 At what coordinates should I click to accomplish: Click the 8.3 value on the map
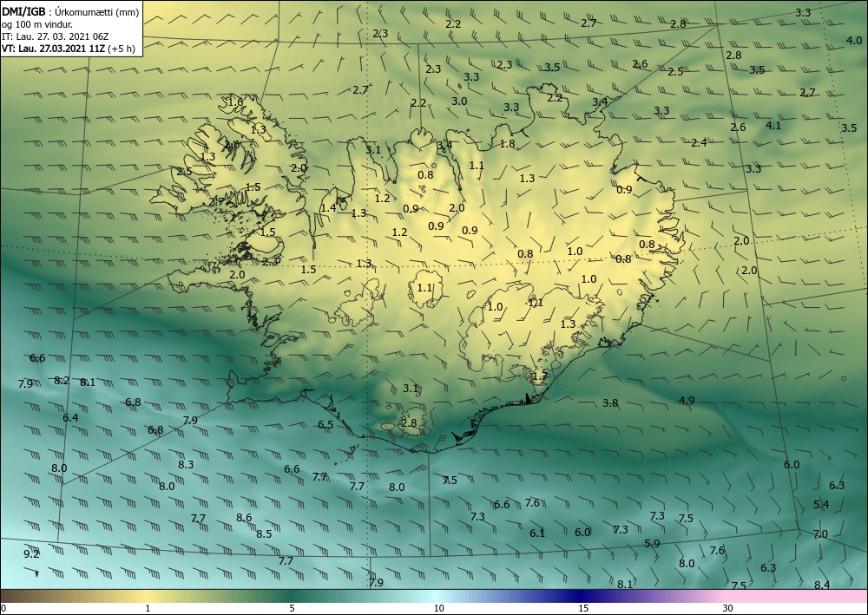pyautogui.click(x=186, y=464)
